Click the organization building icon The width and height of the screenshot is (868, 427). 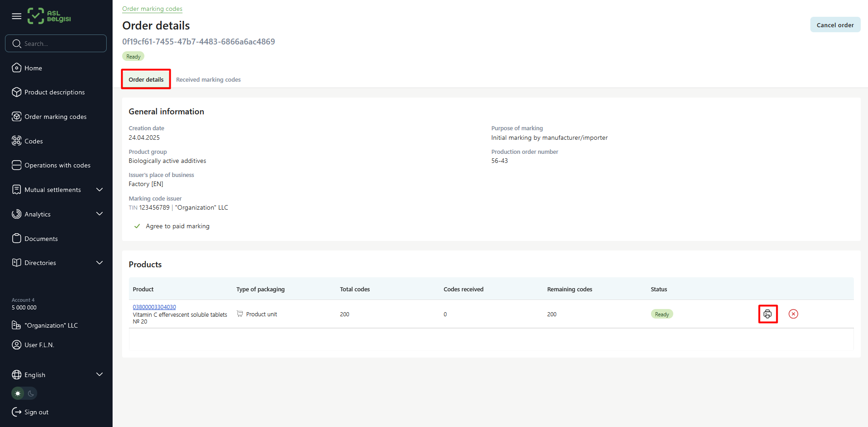(x=16, y=325)
